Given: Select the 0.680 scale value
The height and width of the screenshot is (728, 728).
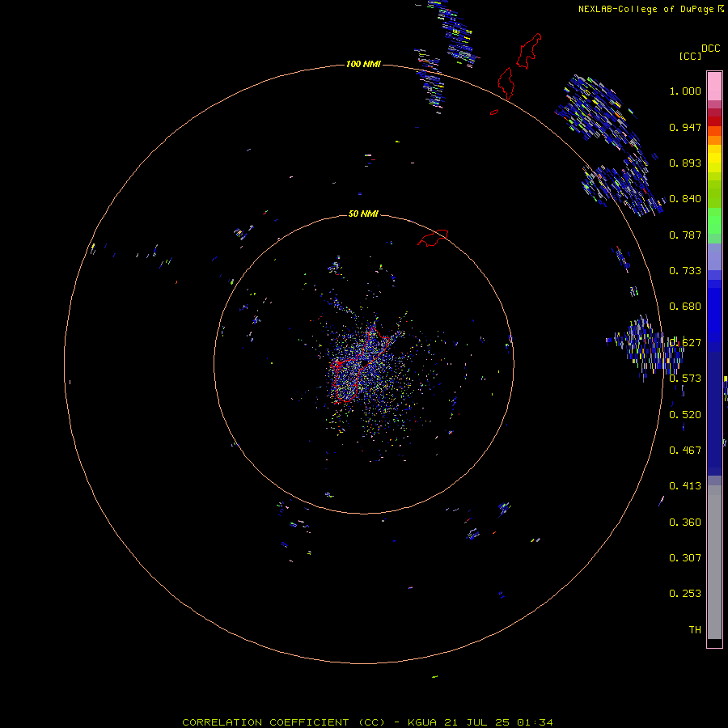Looking at the screenshot, I should pos(685,307).
